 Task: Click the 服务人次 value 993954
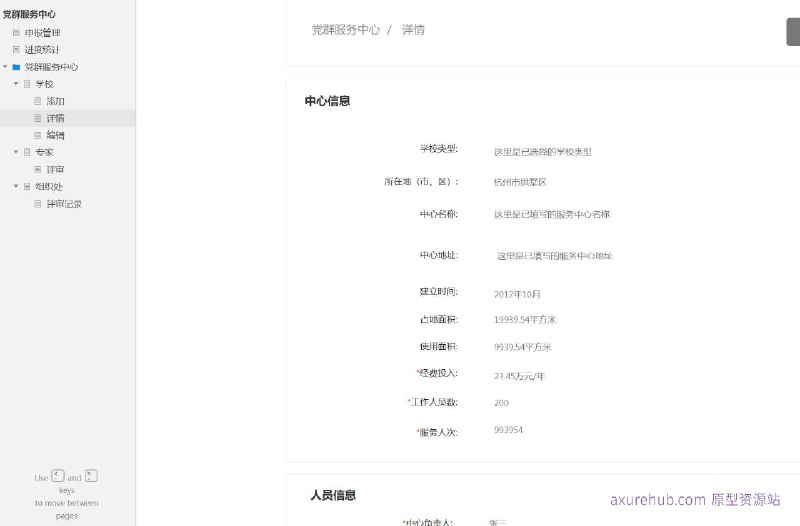click(508, 430)
